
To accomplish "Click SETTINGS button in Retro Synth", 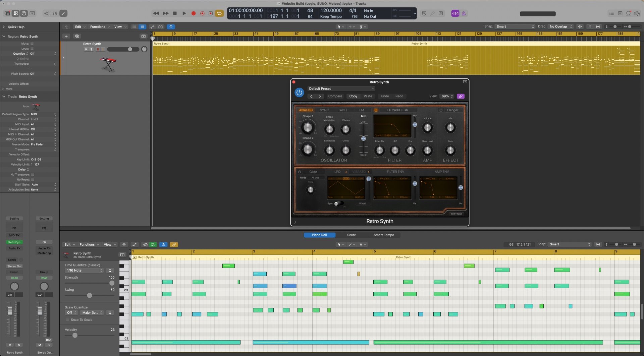I will [456, 214].
